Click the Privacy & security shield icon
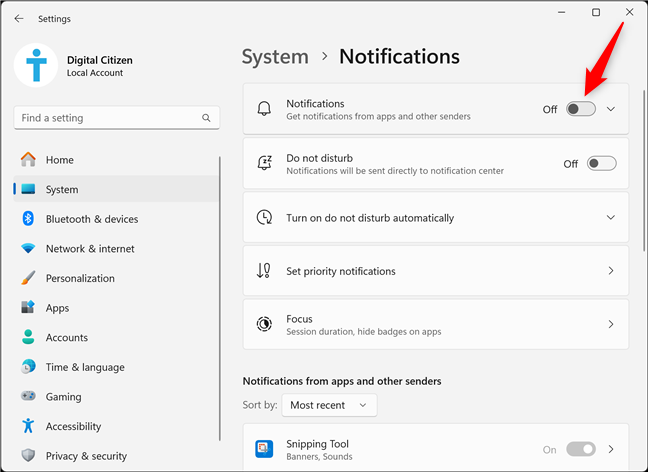The image size is (648, 472). tap(28, 455)
